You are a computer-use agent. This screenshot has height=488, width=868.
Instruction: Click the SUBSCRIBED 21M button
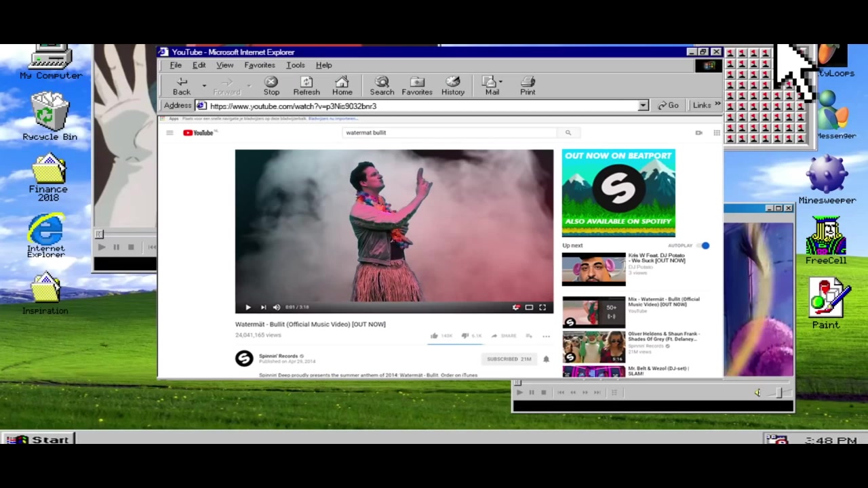509,359
